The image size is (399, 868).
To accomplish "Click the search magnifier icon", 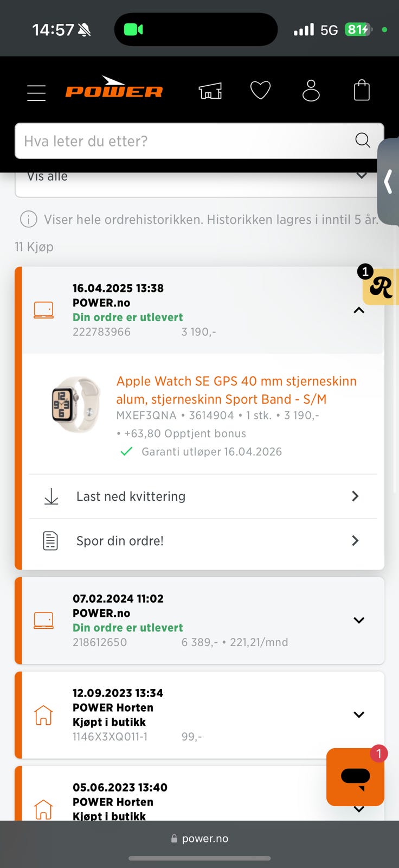I will [362, 141].
